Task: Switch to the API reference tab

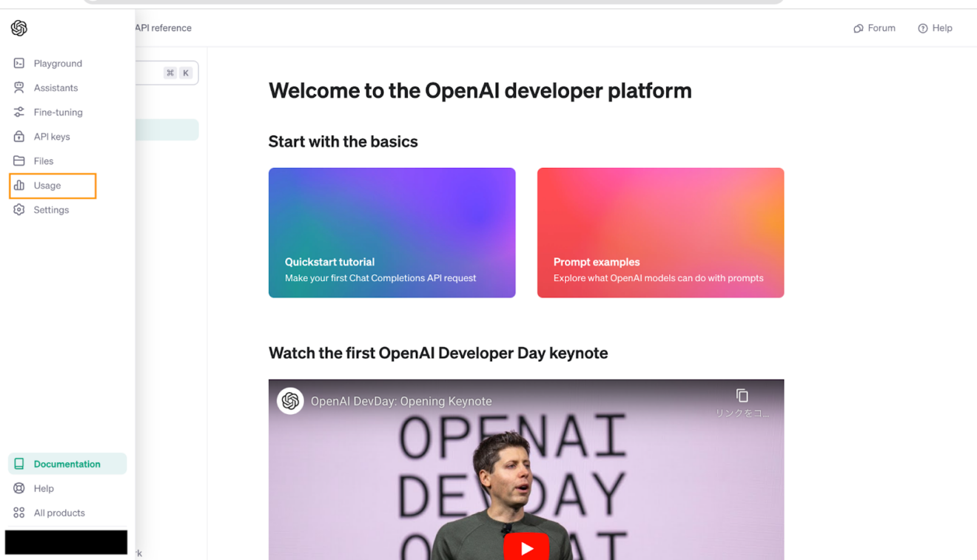Action: coord(163,27)
